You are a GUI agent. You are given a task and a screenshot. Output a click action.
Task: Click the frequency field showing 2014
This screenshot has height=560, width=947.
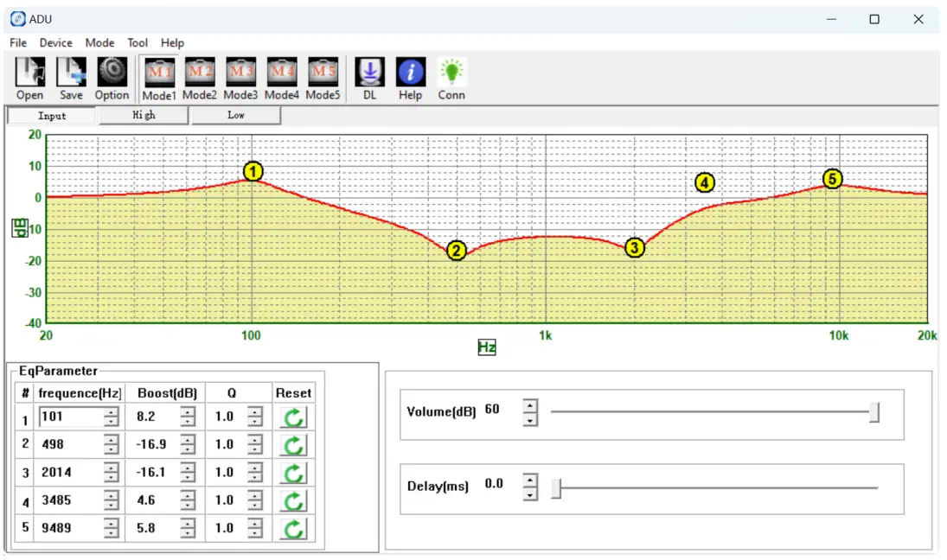pyautogui.click(x=71, y=472)
